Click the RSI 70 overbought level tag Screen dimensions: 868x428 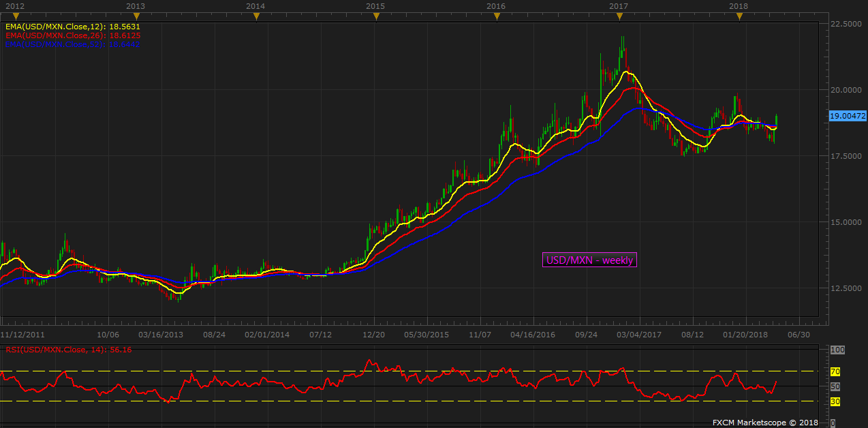(835, 371)
